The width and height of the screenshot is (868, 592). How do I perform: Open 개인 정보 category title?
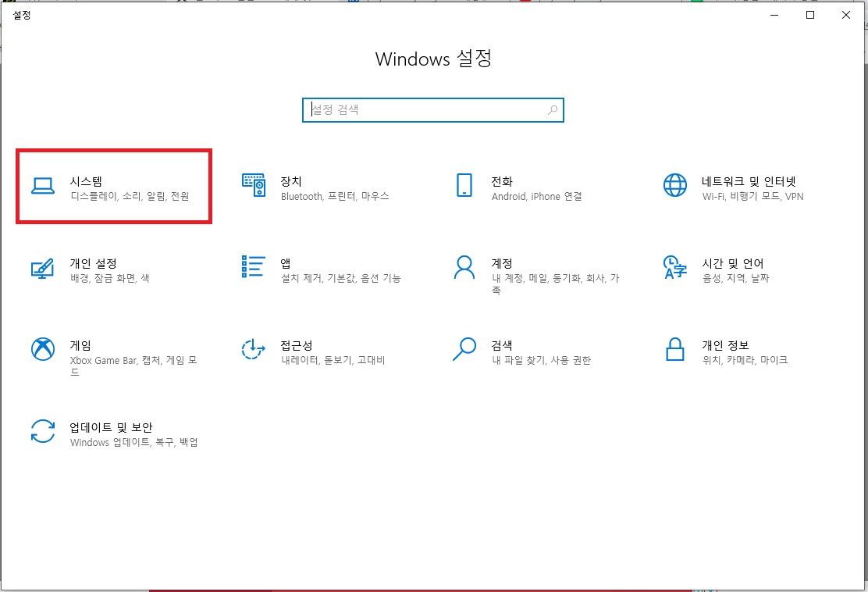[x=726, y=345]
